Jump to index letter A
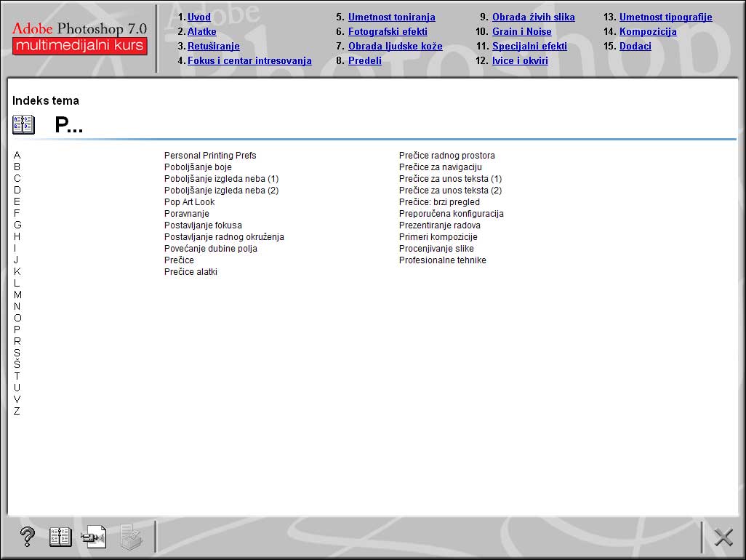746x560 pixels. click(x=17, y=155)
